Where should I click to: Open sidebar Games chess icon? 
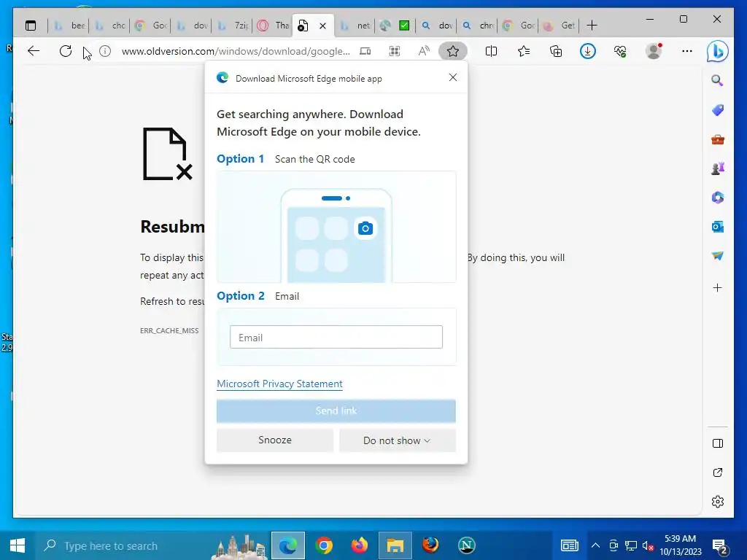[x=718, y=168]
